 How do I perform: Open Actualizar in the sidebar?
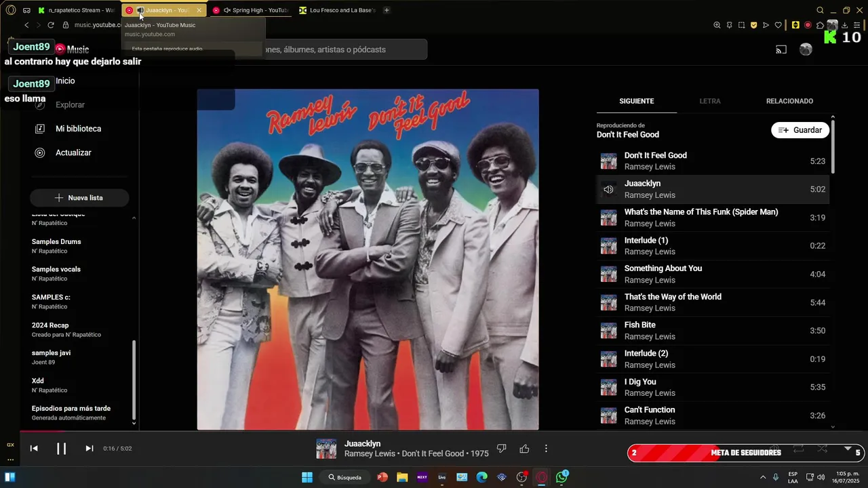tap(73, 152)
